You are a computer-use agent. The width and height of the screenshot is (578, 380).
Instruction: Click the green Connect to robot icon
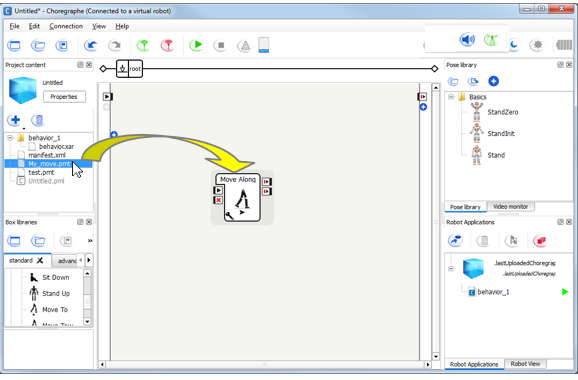point(143,45)
